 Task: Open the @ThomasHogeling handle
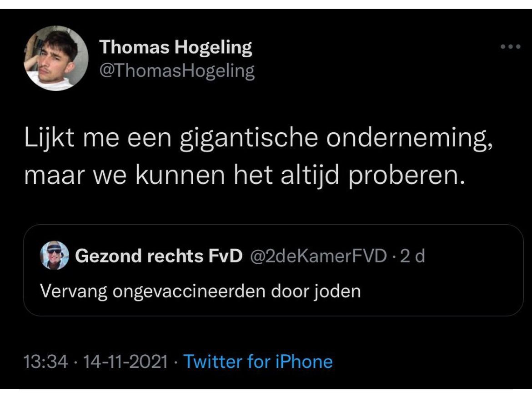click(177, 71)
